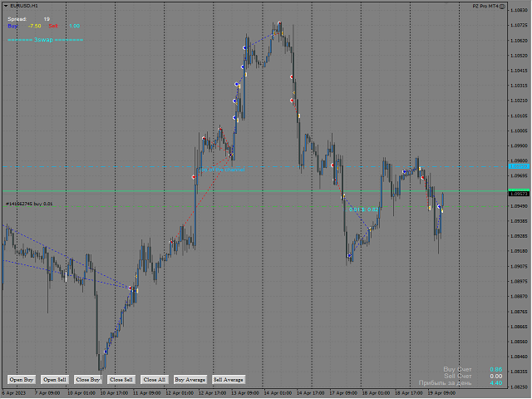This screenshot has width=532, height=399.
Task: Click the Buy Счет label
Action: tap(457, 369)
